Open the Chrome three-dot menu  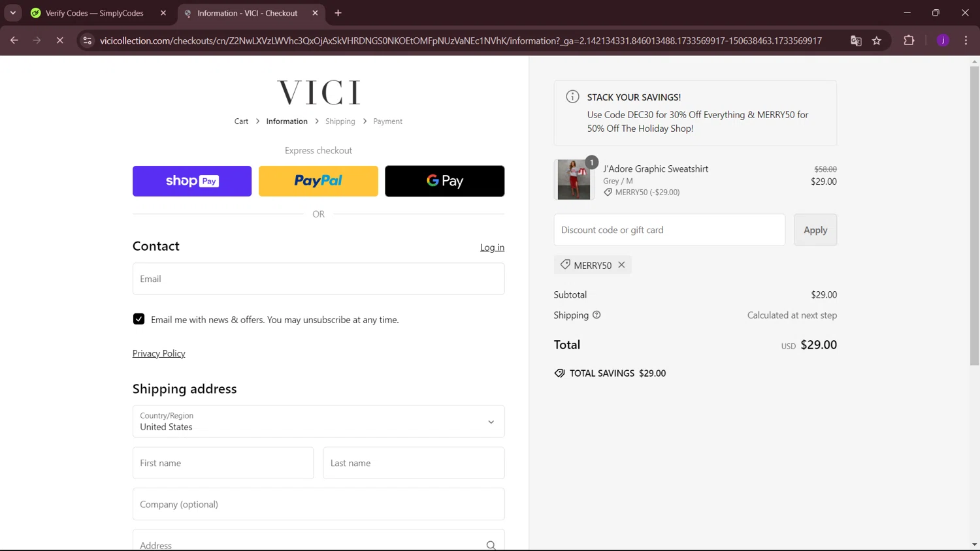[966, 40]
